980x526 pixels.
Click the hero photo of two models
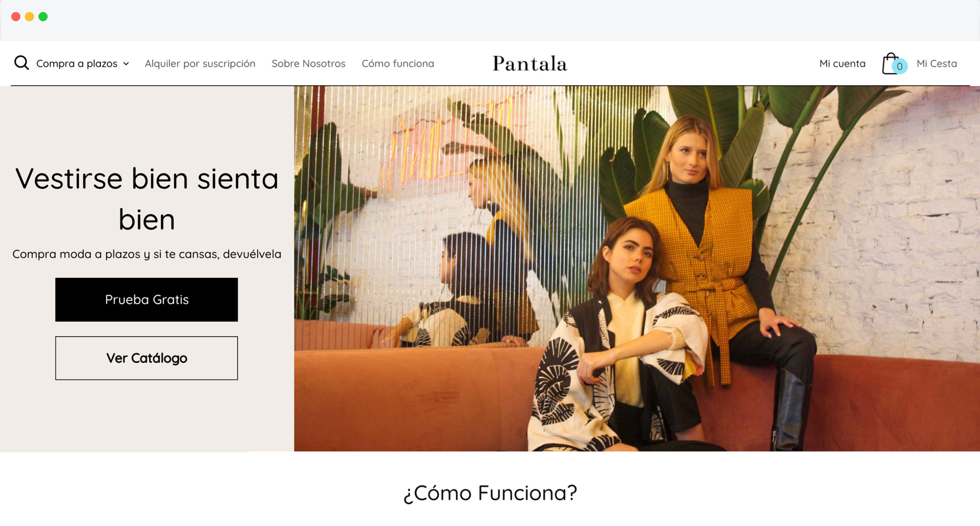(x=637, y=268)
